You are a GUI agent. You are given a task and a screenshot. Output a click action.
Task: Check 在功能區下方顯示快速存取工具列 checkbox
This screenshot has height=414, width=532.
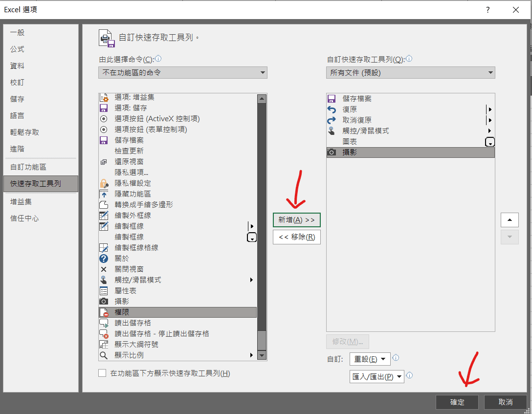(102, 373)
